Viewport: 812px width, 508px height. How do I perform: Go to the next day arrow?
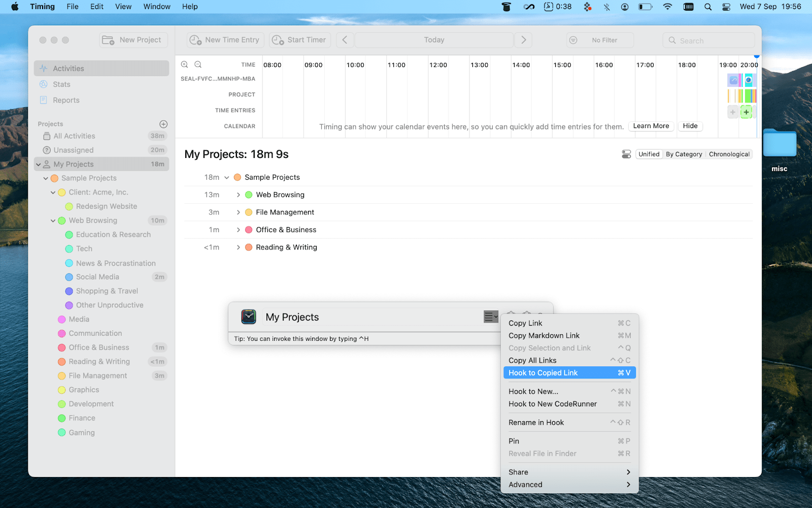click(524, 40)
